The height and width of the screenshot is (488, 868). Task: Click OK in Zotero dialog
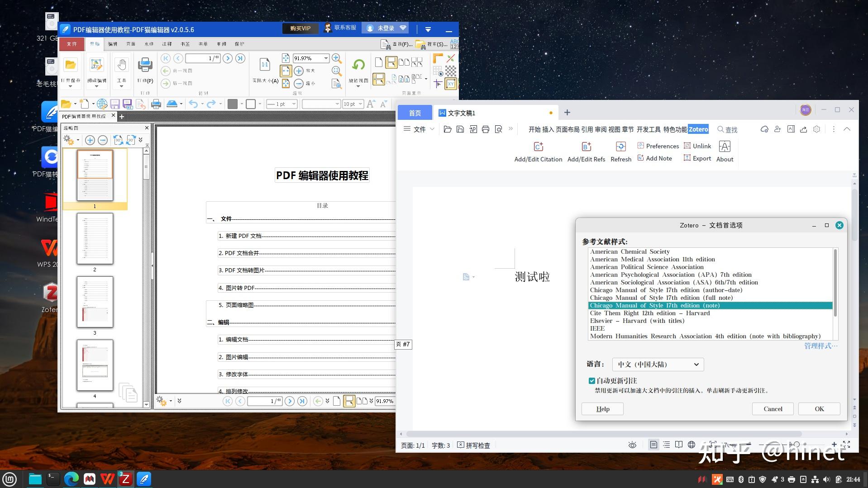click(819, 409)
